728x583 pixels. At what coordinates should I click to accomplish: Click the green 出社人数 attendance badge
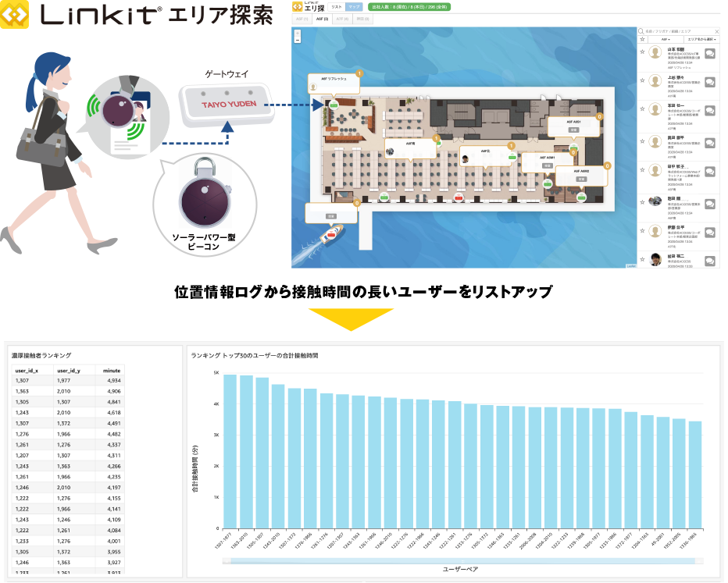[x=409, y=7]
